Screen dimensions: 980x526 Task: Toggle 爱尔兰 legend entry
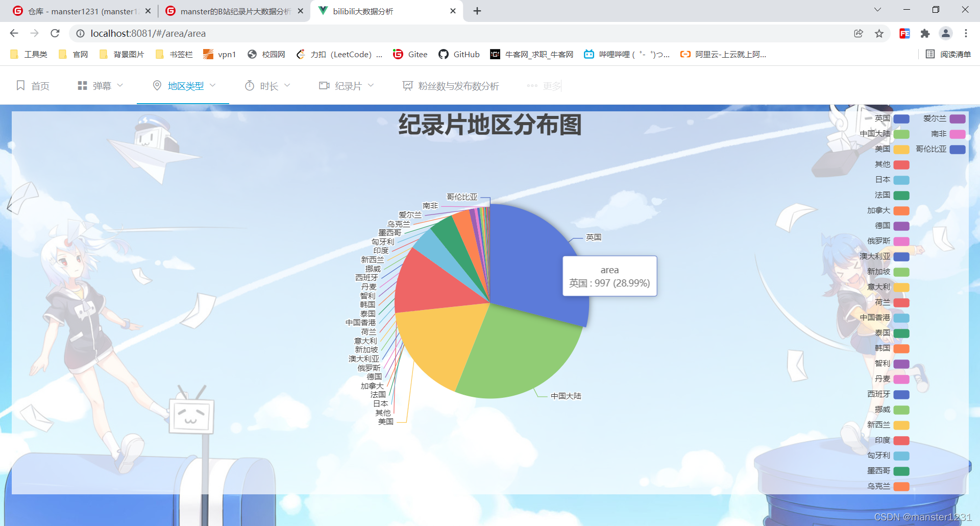(x=944, y=118)
